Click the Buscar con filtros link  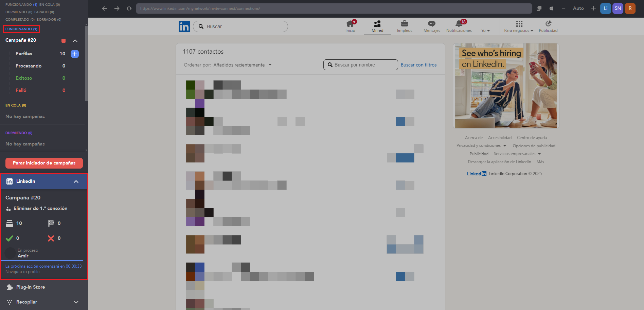pyautogui.click(x=418, y=65)
